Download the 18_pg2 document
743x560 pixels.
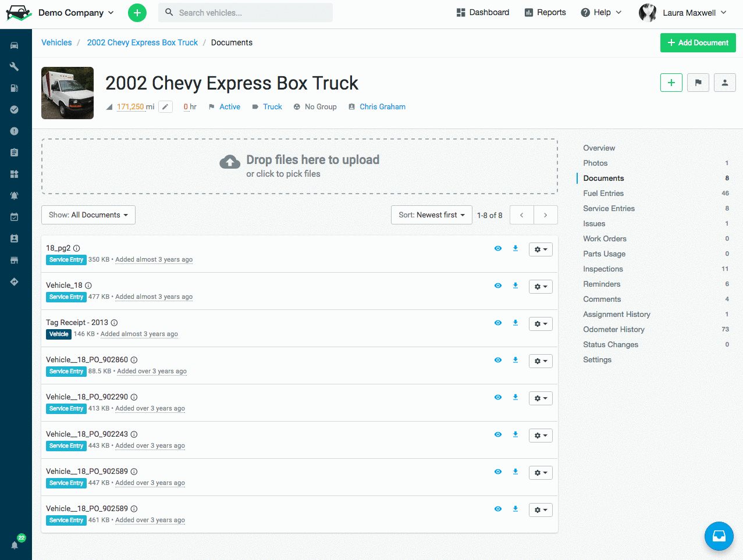pos(516,248)
